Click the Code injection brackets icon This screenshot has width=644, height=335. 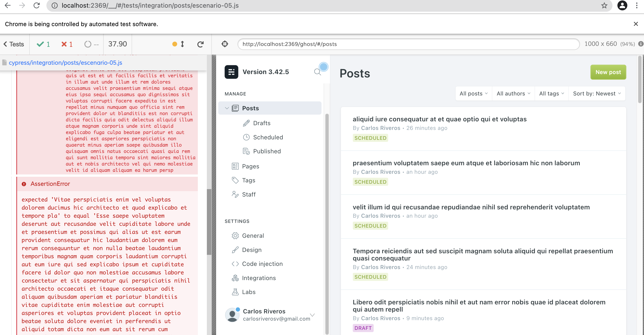tap(235, 264)
